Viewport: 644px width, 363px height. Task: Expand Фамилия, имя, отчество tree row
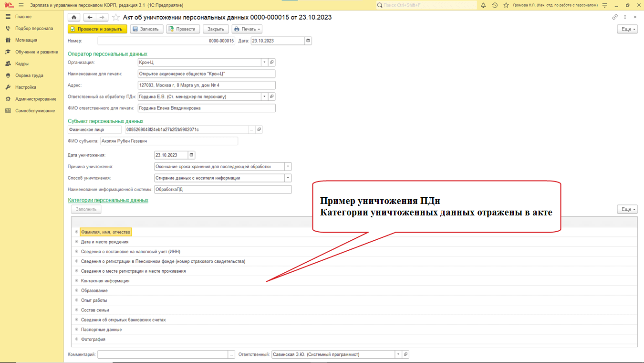pyautogui.click(x=76, y=232)
